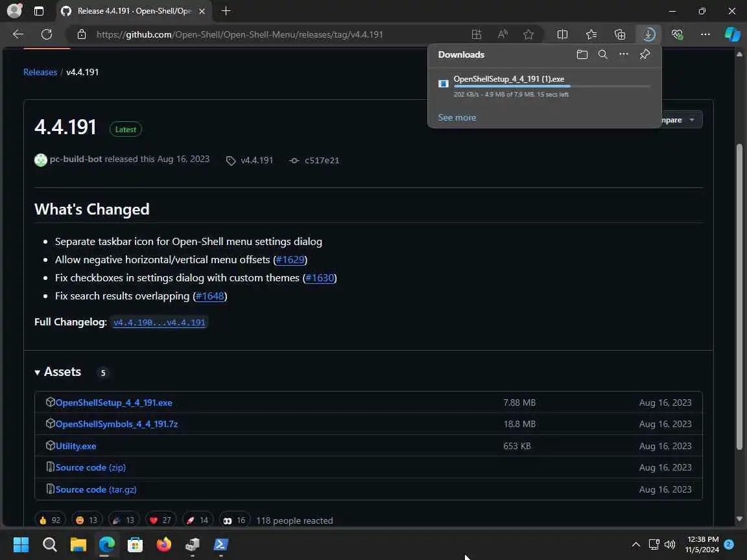Close the Release 4.4.191 tab

coord(202,11)
